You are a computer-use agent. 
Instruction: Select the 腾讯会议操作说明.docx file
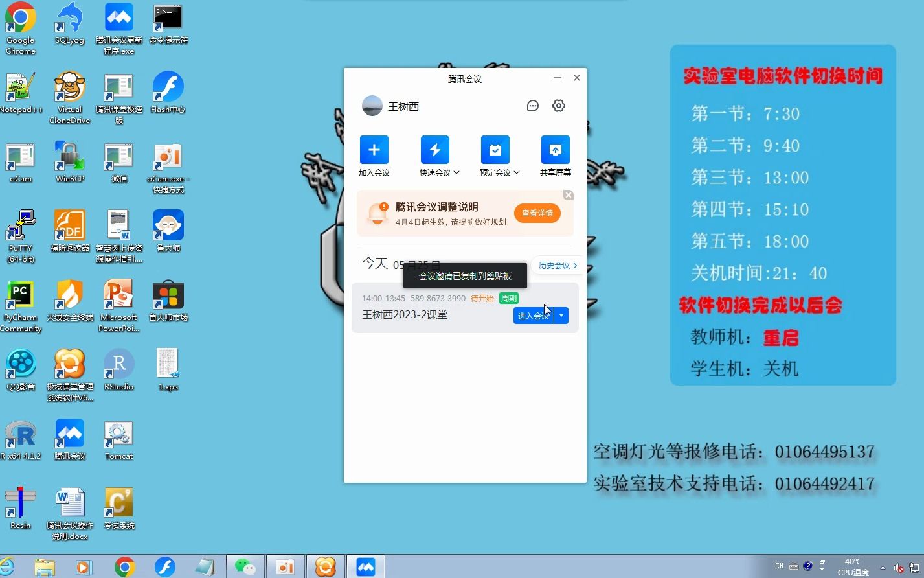[70, 514]
